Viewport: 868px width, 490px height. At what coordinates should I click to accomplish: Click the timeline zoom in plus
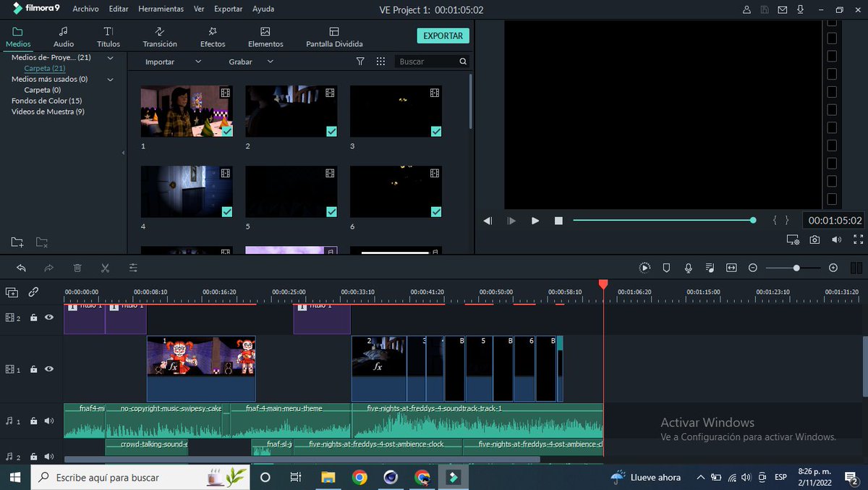click(833, 268)
